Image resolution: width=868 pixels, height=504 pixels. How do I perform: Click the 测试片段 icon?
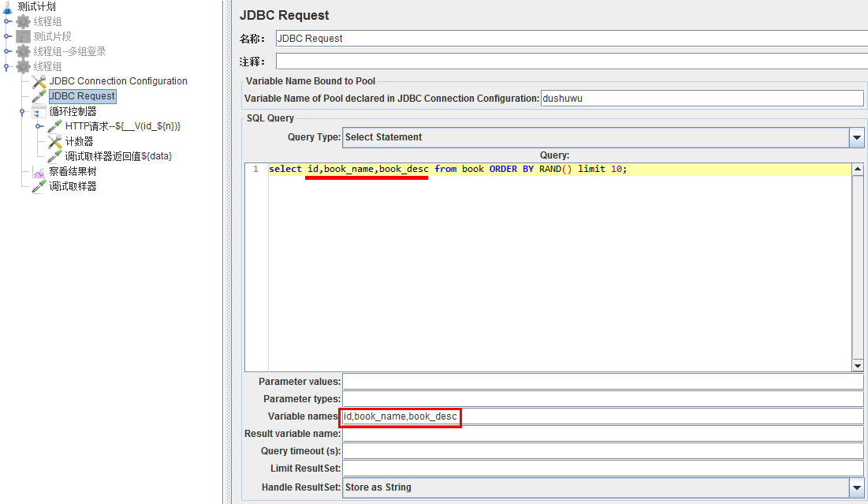23,36
